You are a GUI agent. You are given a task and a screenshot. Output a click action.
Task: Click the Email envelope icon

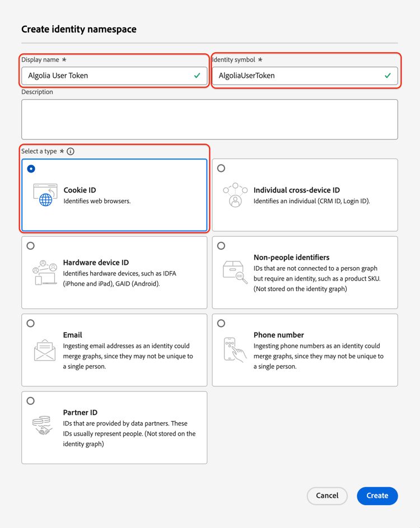pos(45,350)
